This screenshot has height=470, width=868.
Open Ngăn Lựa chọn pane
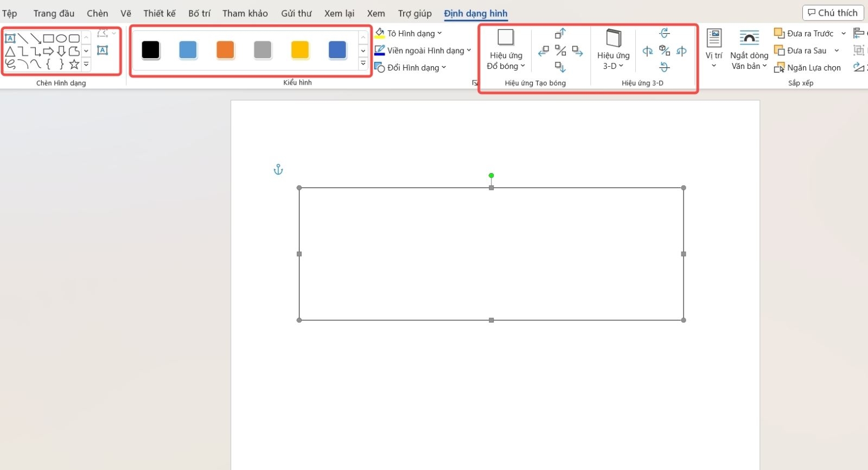[x=807, y=68]
